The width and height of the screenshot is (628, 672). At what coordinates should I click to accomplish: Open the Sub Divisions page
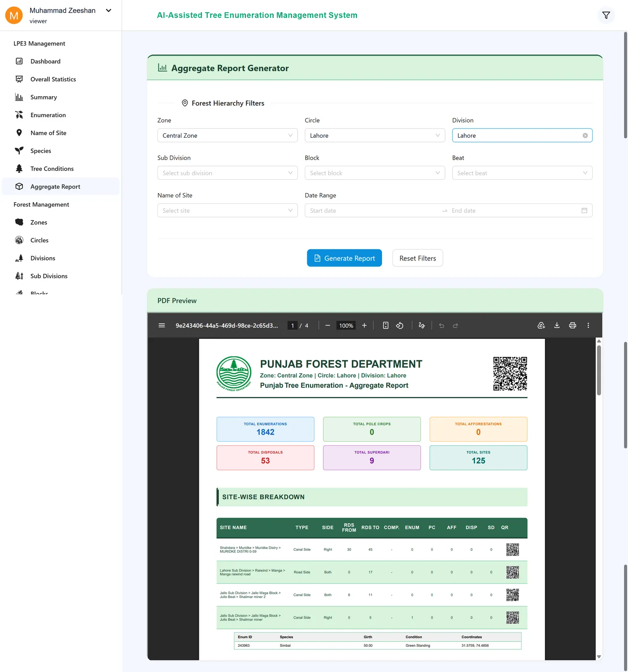61,276
